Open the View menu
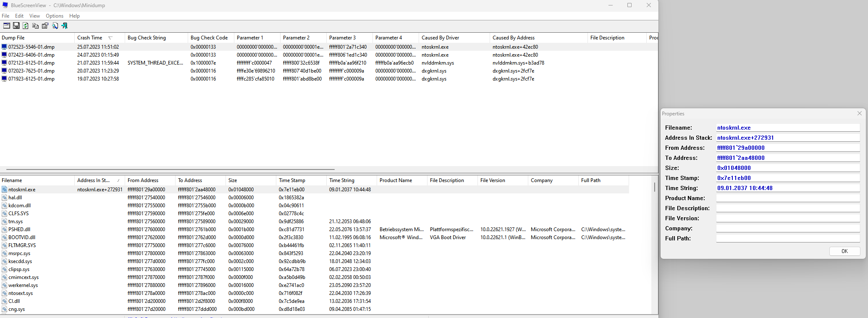Viewport: 868px width, 318px height. (x=34, y=16)
